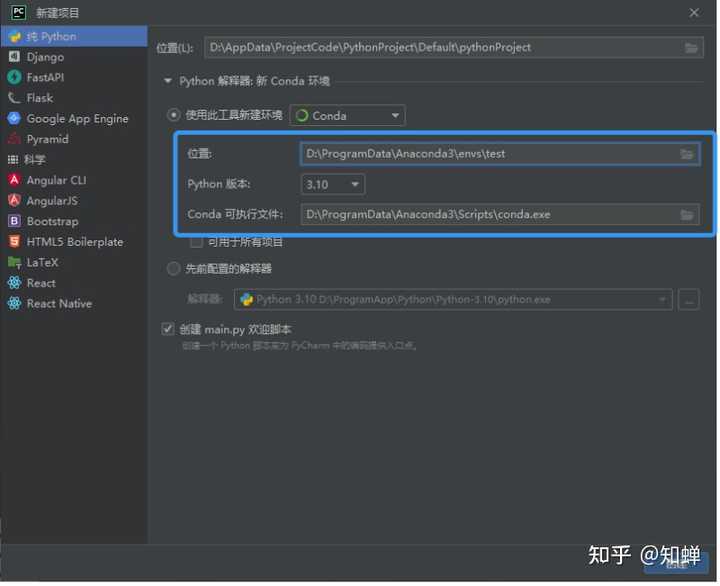Select the new environment radio button

[x=173, y=114]
